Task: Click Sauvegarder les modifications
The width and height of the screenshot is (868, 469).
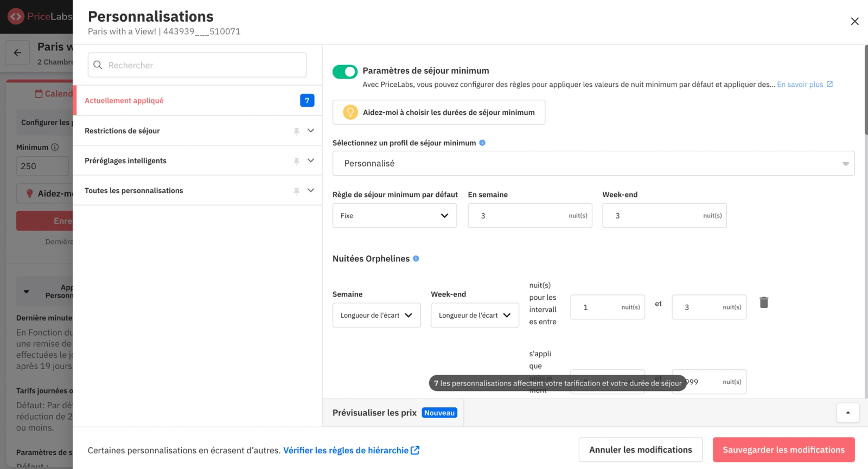Action: tap(784, 450)
